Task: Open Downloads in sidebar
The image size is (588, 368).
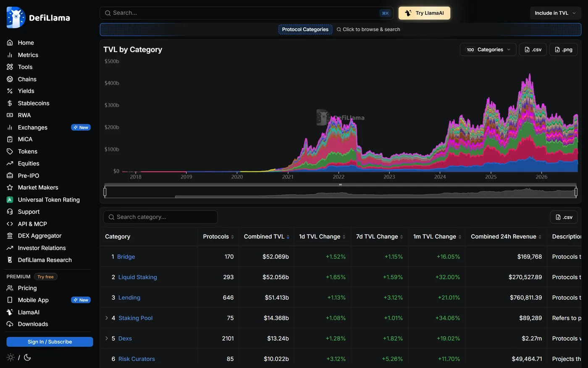Action: coord(33,324)
